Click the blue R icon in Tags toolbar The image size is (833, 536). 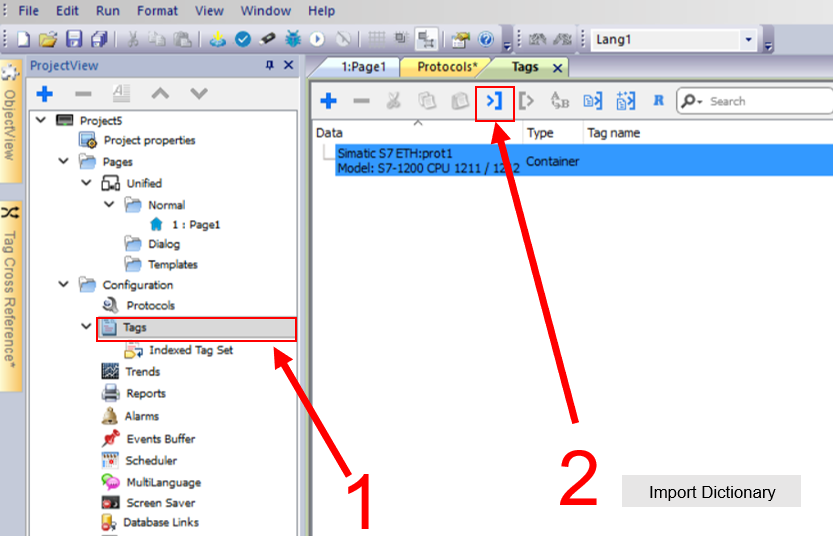(658, 101)
